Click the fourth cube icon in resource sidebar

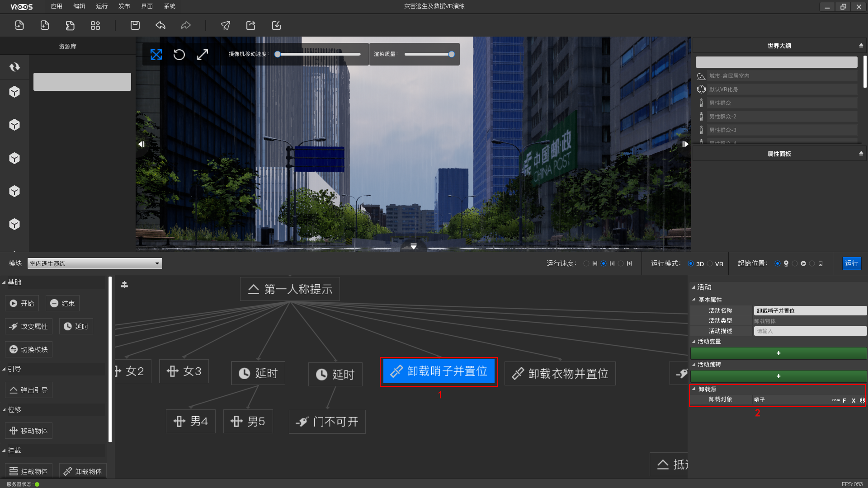click(x=14, y=191)
